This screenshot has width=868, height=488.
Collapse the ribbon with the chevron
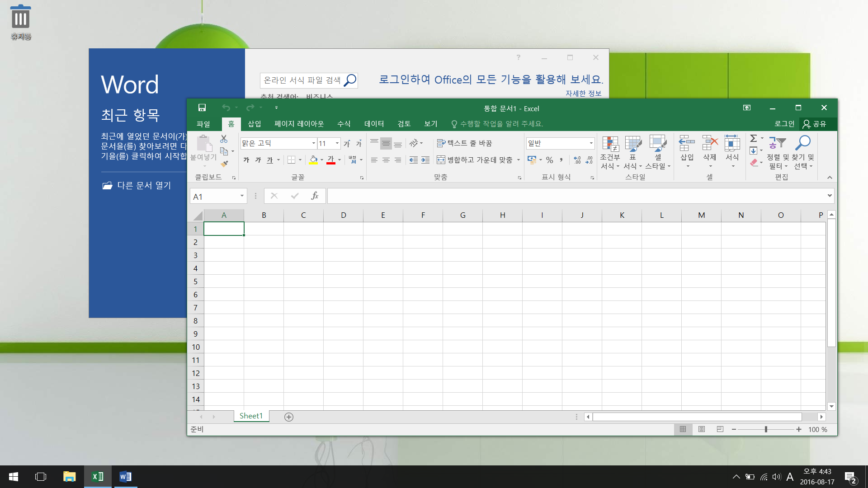pyautogui.click(x=830, y=178)
